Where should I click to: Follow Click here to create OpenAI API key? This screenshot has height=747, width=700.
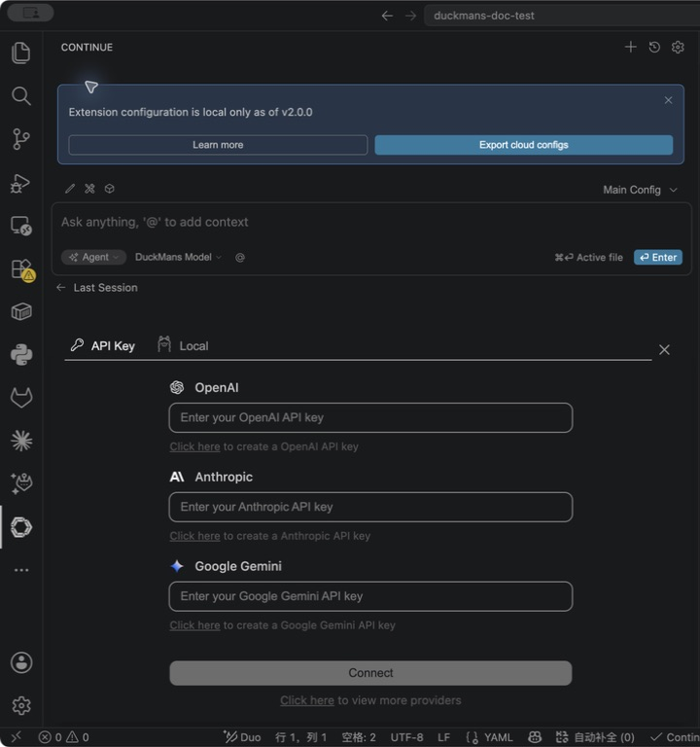tap(194, 446)
